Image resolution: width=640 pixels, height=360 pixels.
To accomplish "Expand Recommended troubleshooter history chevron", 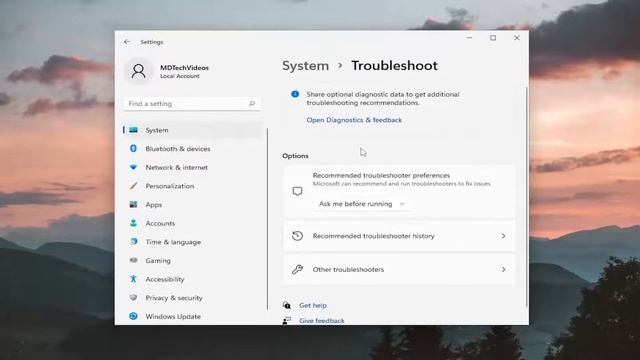I will 503,236.
